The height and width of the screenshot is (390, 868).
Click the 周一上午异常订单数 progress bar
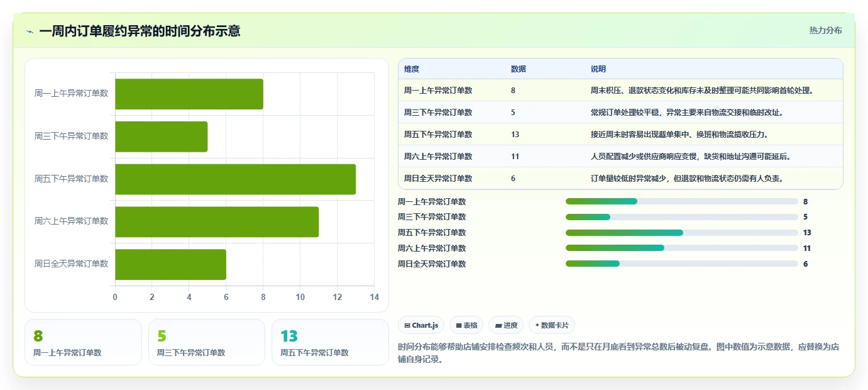point(682,201)
